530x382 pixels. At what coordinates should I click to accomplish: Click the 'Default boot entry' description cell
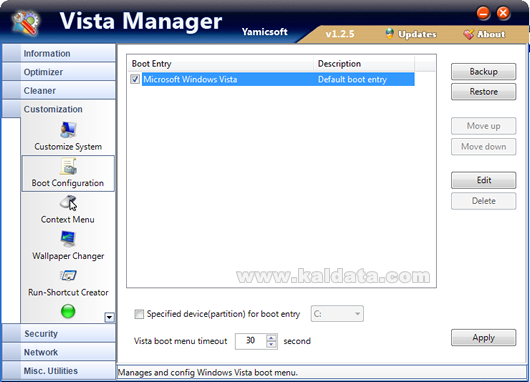coord(352,79)
